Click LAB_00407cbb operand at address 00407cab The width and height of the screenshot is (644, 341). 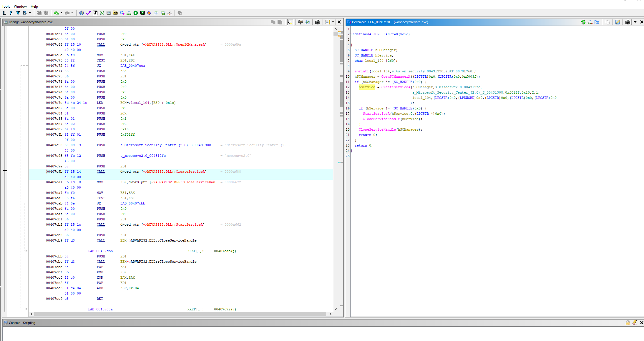click(x=133, y=204)
